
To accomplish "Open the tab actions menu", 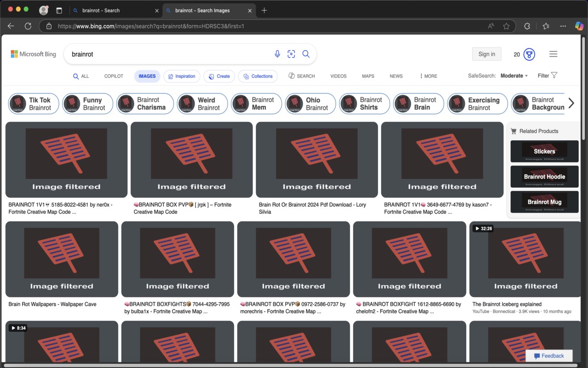I will [x=59, y=10].
